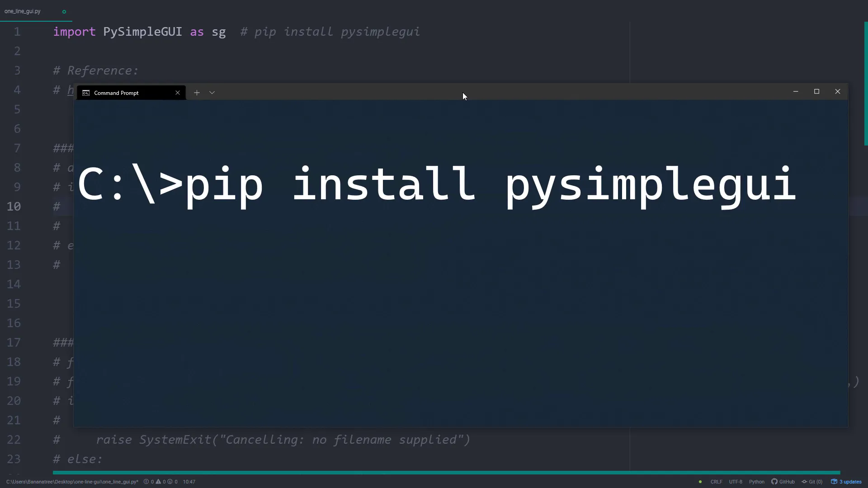The height and width of the screenshot is (488, 868).
Task: Switch to the one_line_gui.py editor tab
Action: pyautogui.click(x=22, y=11)
